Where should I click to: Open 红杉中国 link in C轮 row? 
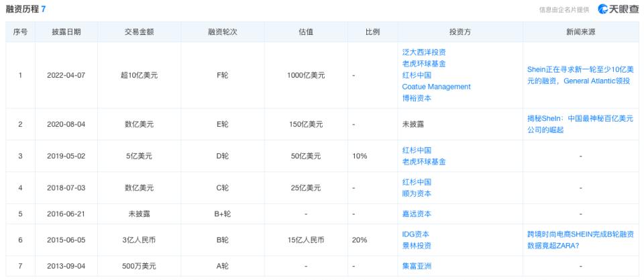point(416,182)
